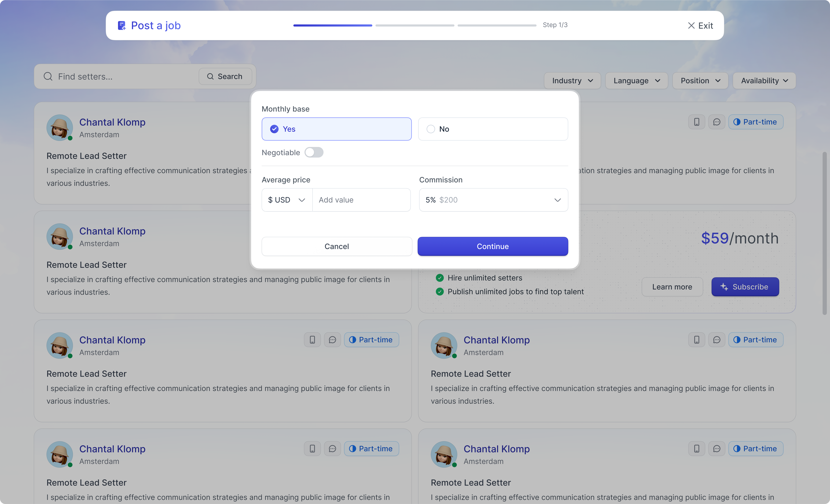The width and height of the screenshot is (830, 504).
Task: Click green check beside Hire unlimited setters
Action: (x=440, y=278)
